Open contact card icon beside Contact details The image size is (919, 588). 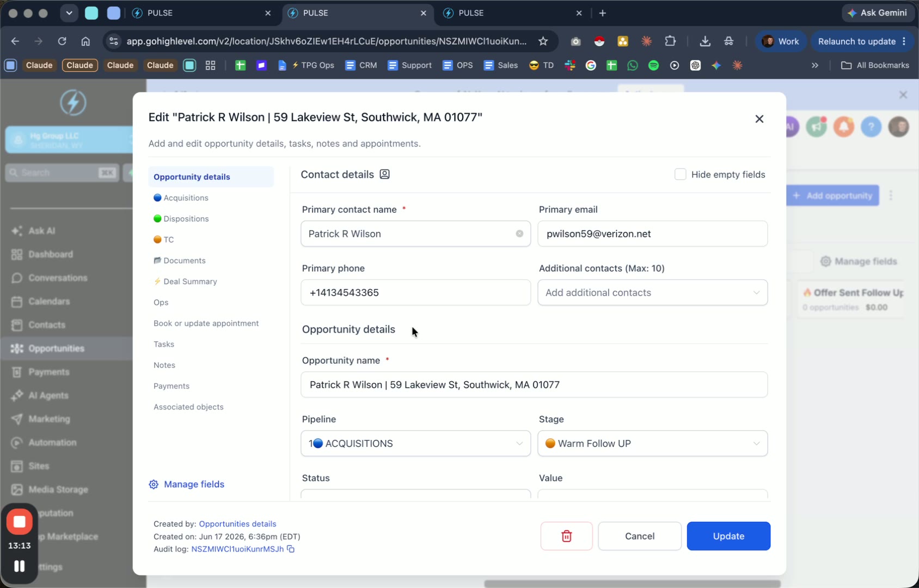coord(384,174)
